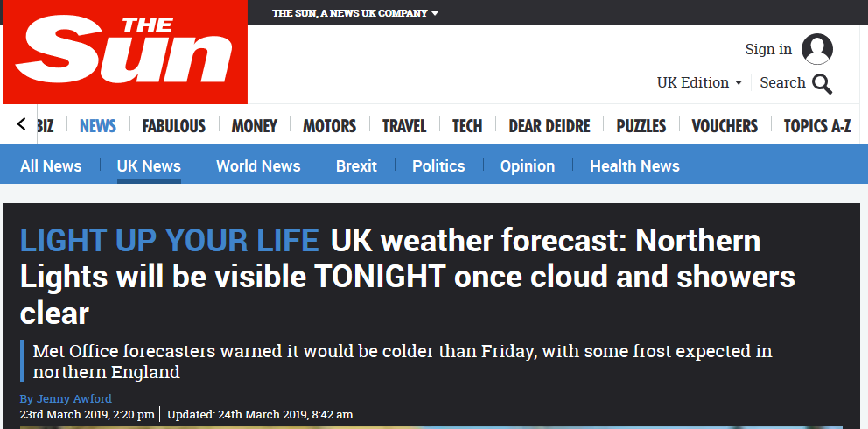This screenshot has height=429, width=868.
Task: Click The Sun logo
Action: pyautogui.click(x=125, y=53)
